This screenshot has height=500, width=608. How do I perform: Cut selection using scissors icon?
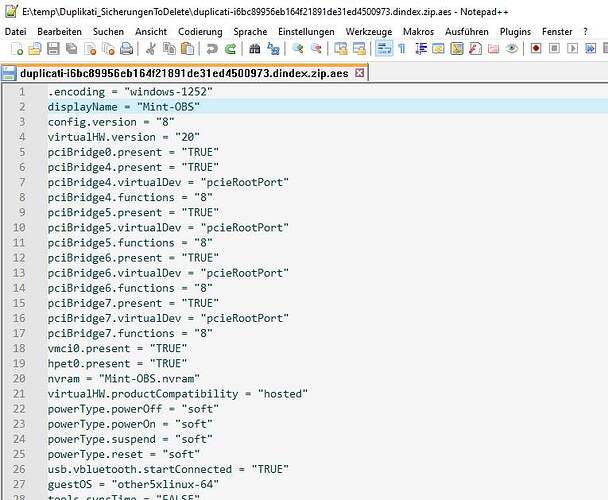[x=151, y=49]
